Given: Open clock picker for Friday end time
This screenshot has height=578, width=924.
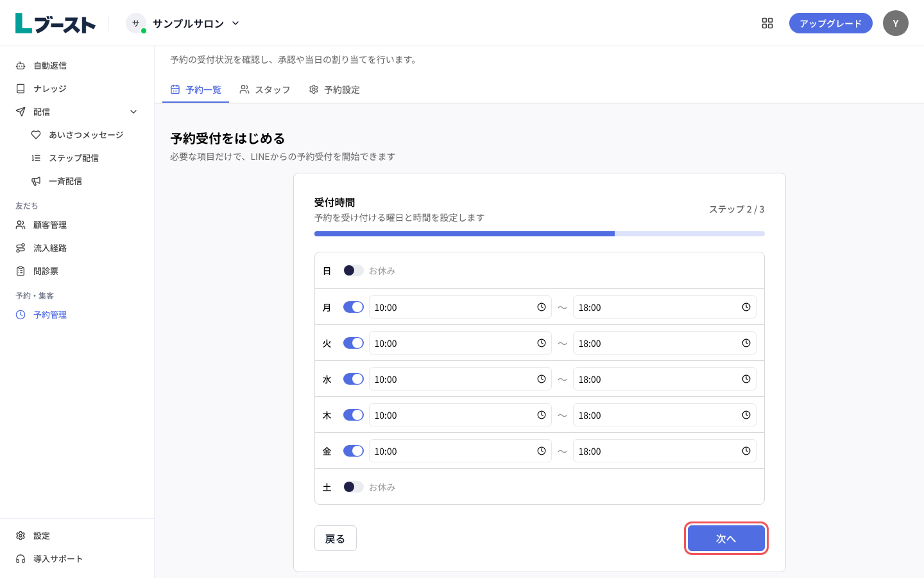Looking at the screenshot, I should (746, 451).
